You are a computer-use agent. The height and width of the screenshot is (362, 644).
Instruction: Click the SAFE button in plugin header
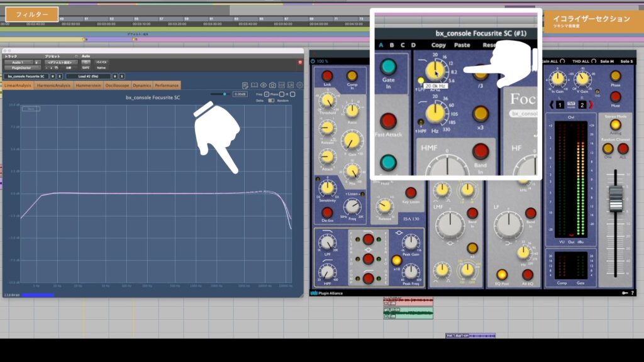pos(86,68)
